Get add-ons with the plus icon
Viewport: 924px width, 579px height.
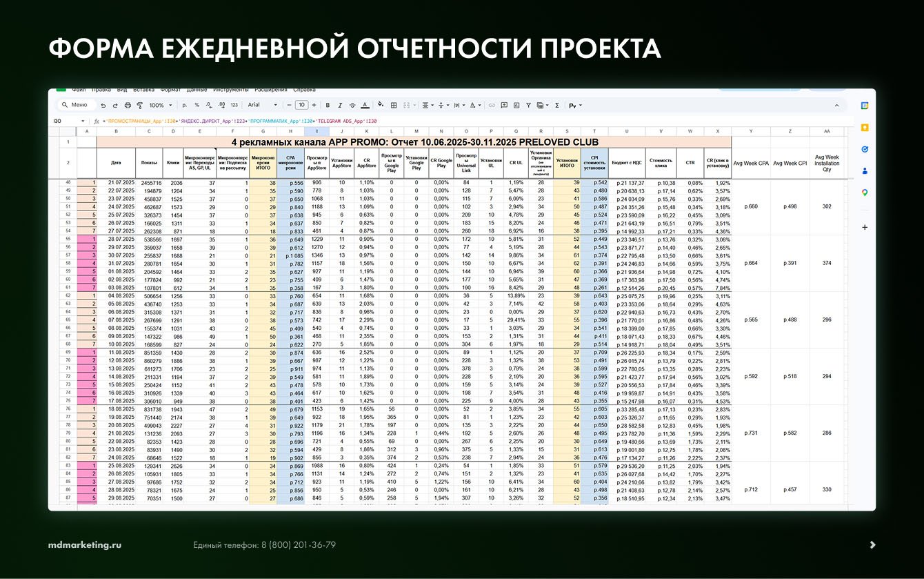tap(865, 227)
